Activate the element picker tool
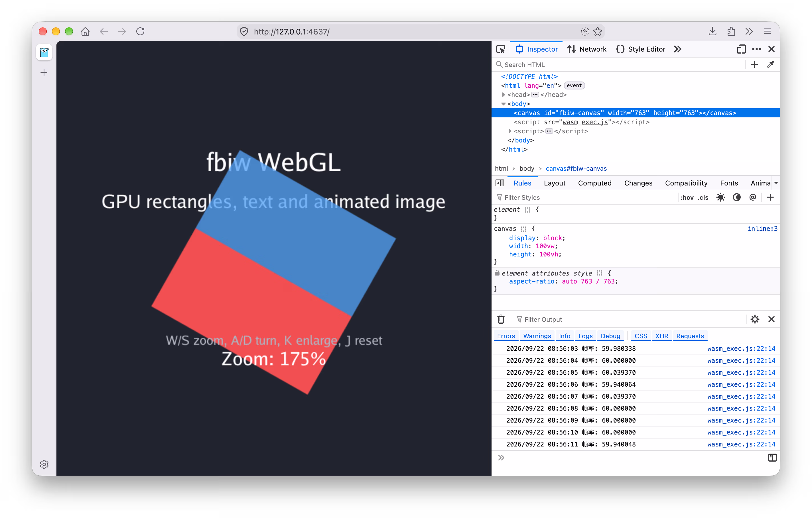 tap(500, 49)
